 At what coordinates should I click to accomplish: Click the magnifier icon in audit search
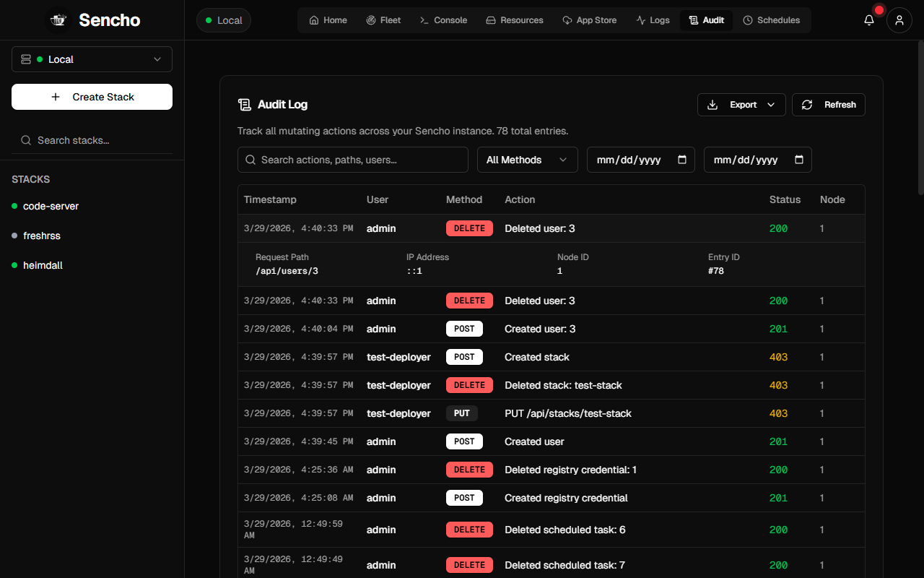pyautogui.click(x=250, y=160)
